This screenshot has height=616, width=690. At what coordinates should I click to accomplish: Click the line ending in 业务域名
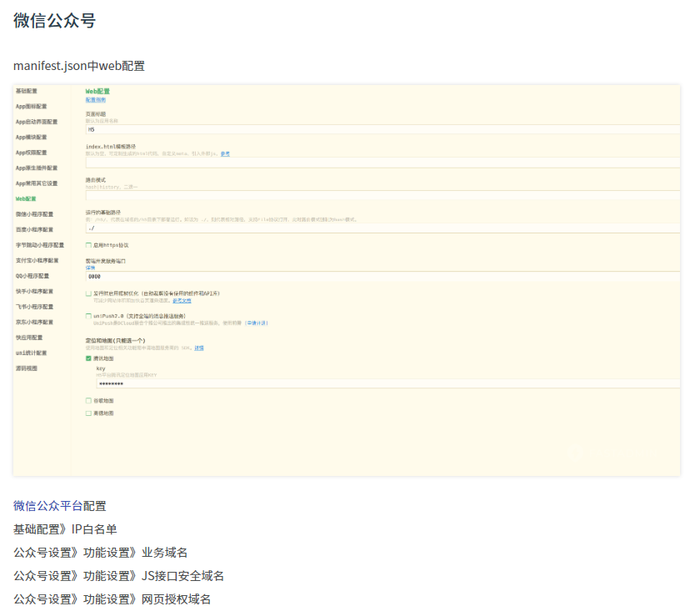coord(100,553)
